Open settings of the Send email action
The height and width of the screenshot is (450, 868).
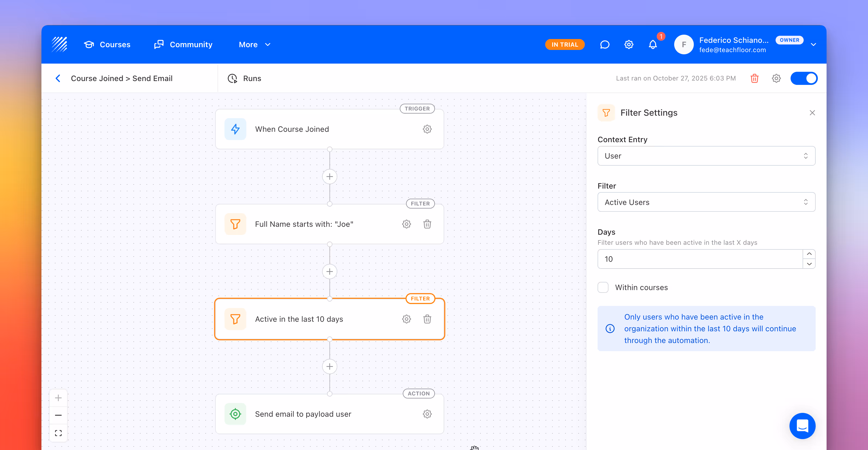427,414
